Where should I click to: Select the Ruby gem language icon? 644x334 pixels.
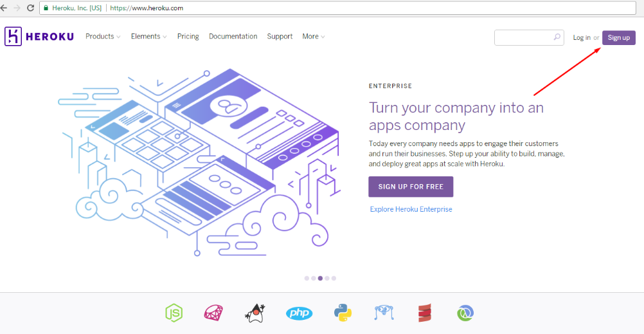click(213, 313)
